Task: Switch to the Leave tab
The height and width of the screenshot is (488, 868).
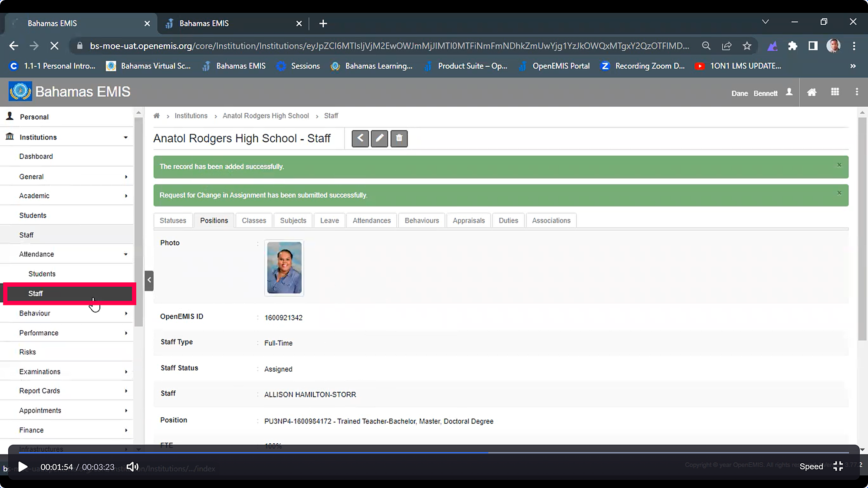Action: pos(329,220)
